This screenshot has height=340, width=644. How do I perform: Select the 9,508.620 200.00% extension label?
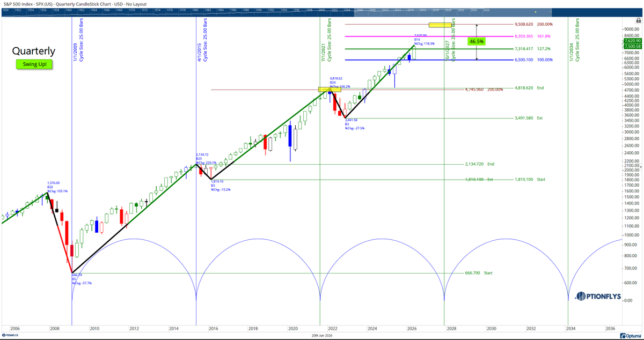[x=533, y=24]
